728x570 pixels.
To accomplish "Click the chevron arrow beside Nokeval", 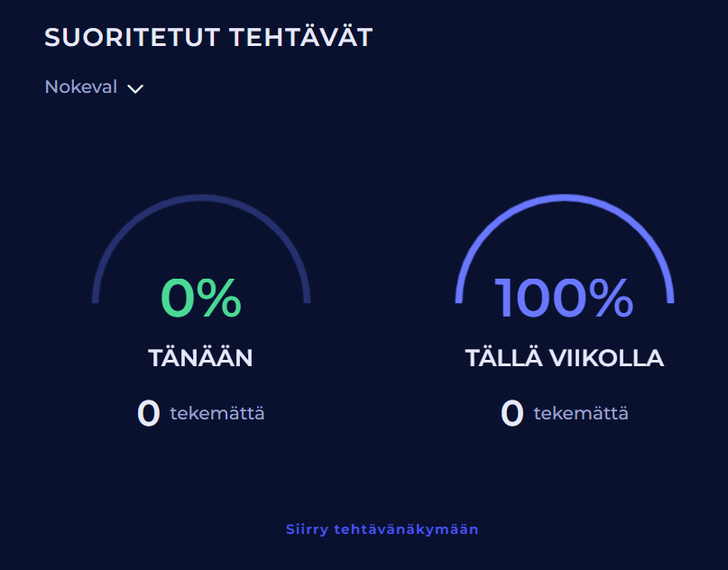I will click(x=135, y=88).
